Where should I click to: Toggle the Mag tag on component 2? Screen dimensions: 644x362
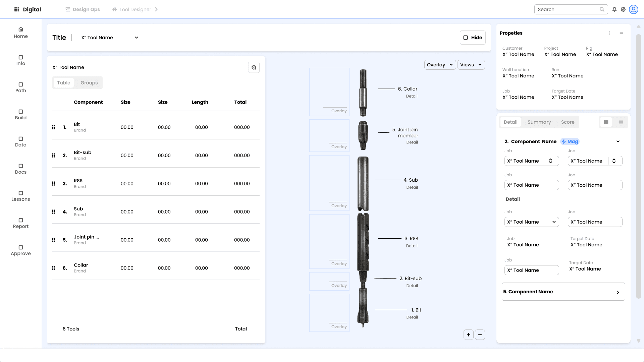(570, 141)
